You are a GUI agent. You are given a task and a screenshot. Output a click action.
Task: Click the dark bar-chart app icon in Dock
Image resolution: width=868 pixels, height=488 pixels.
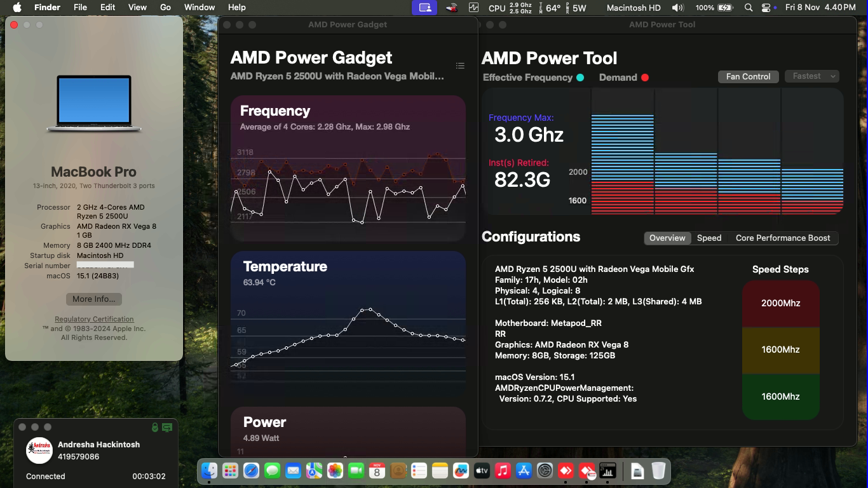pos(607,471)
